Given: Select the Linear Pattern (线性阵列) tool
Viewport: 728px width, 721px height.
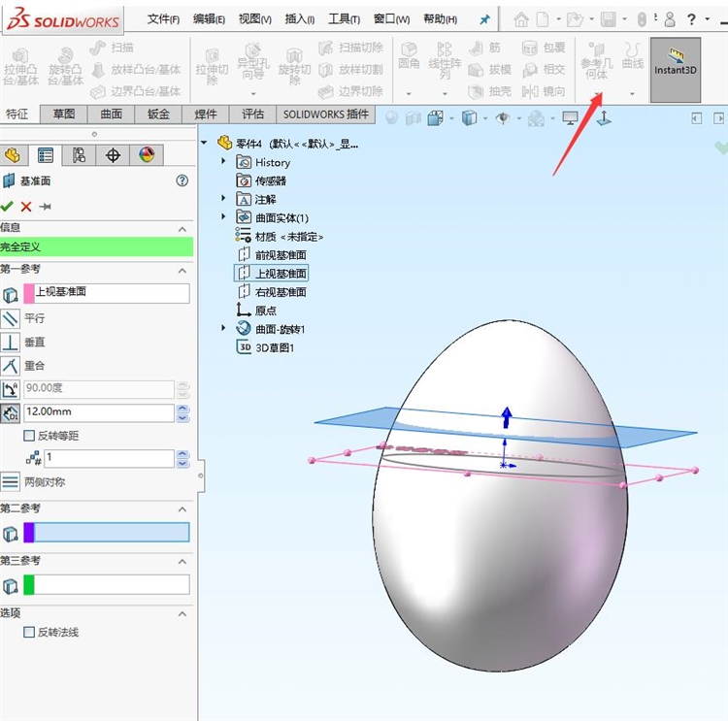Looking at the screenshot, I should 445,61.
